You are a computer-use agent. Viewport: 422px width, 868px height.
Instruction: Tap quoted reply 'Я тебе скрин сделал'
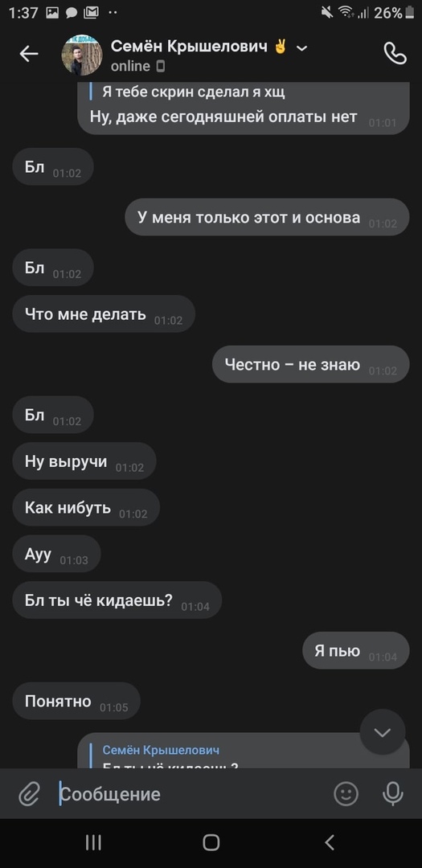point(194,92)
